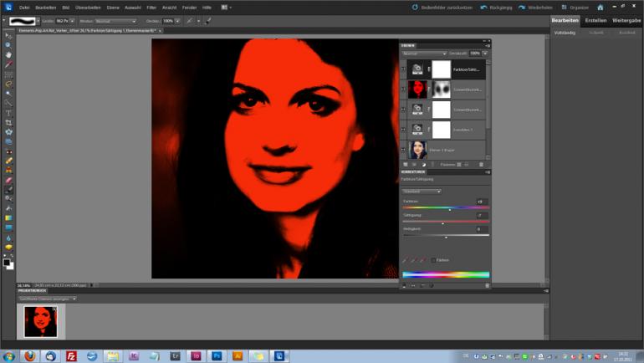The height and width of the screenshot is (363, 644).
Task: Click the home icon button
Action: click(601, 8)
